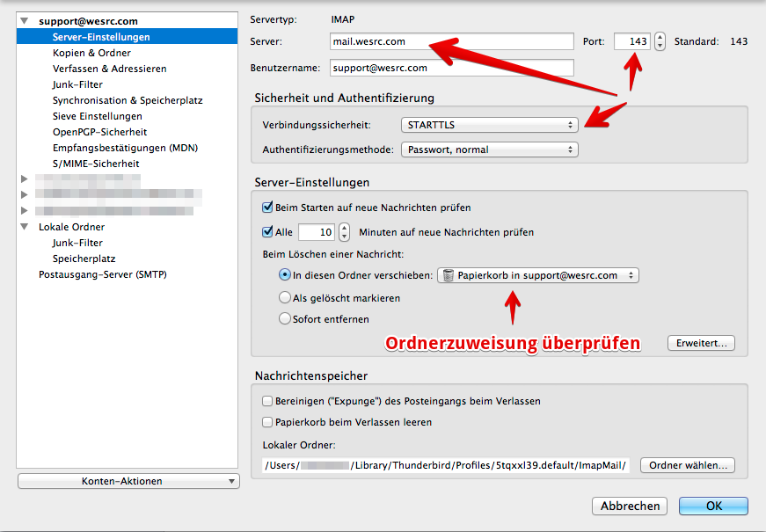Open Postausgang-Server (SMTP) settings
Screen dimensions: 766x532
tap(103, 274)
